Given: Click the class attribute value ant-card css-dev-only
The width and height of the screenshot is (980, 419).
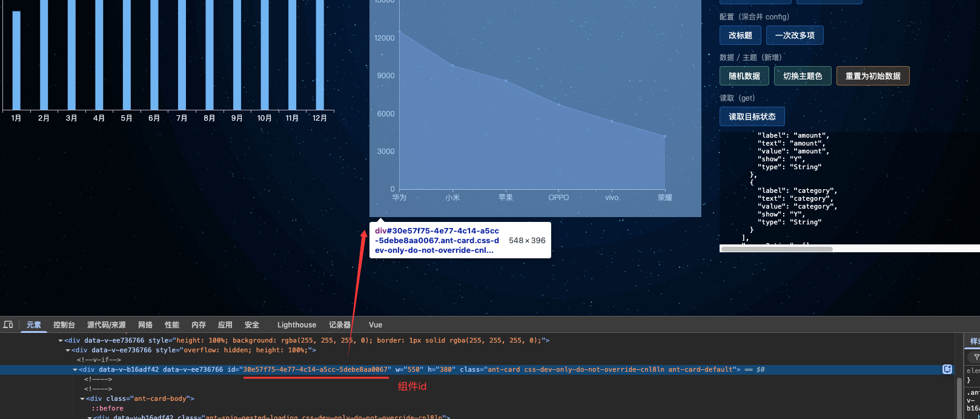Looking at the screenshot, I should pyautogui.click(x=611, y=369).
